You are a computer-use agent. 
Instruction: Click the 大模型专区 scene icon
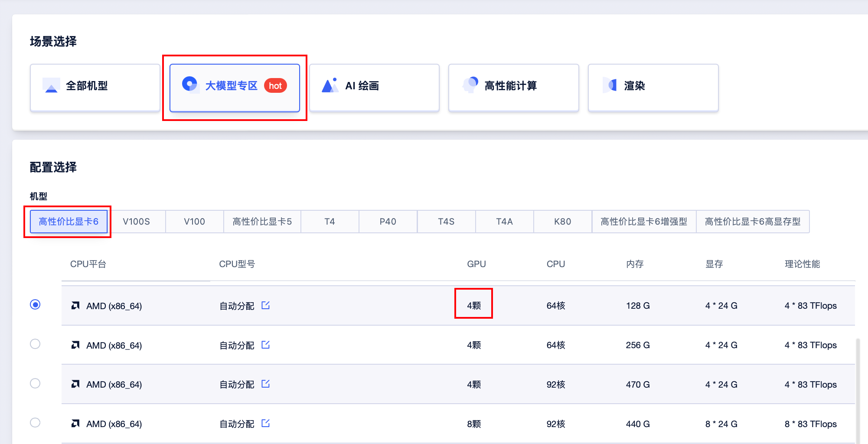pos(190,84)
